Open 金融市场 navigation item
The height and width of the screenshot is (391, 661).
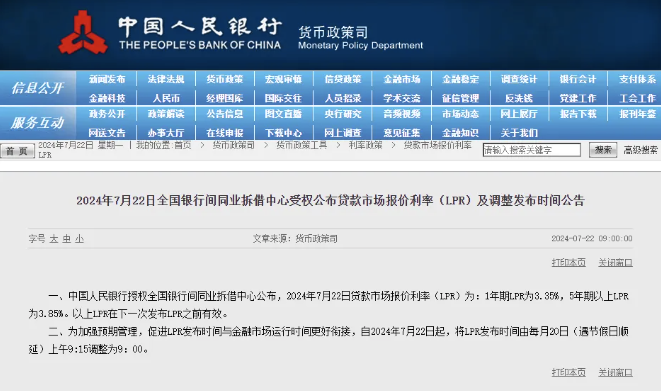click(x=402, y=79)
